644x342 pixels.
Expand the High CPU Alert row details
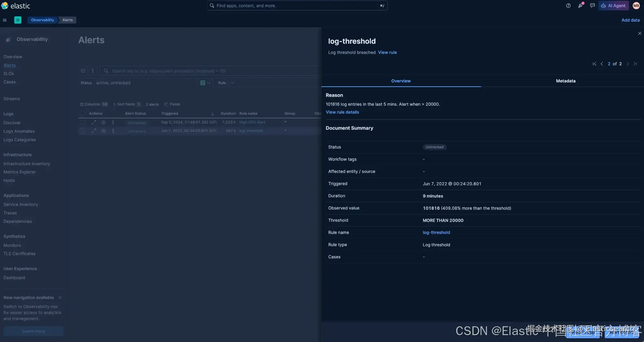(94, 122)
